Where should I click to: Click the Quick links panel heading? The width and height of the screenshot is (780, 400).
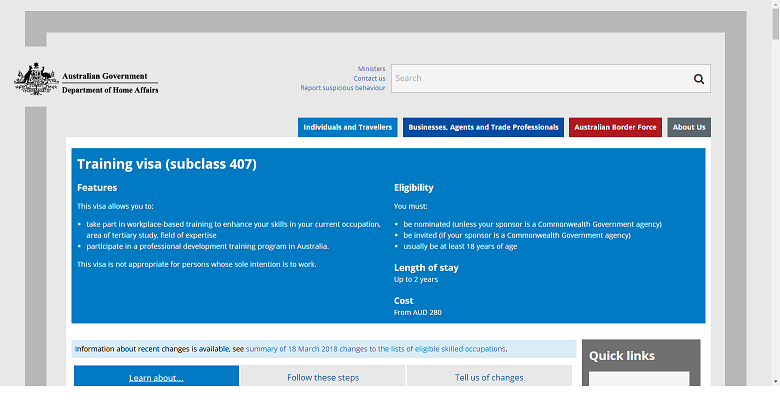pos(622,355)
